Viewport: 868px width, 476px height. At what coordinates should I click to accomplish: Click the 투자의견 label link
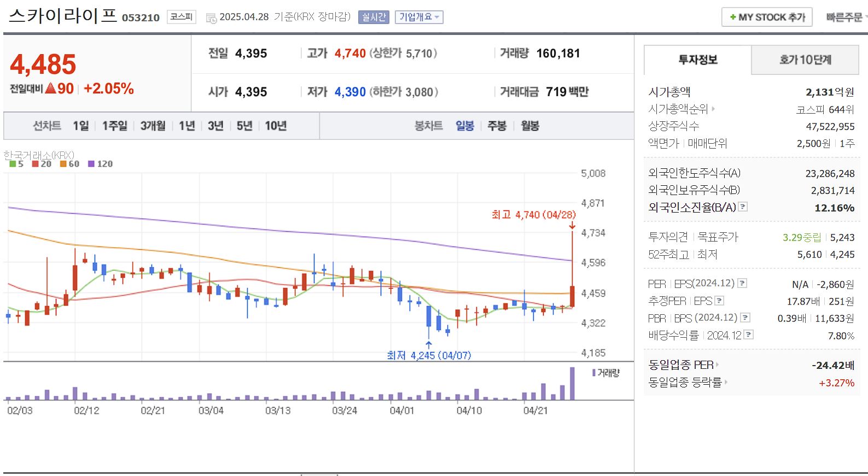tap(668, 237)
